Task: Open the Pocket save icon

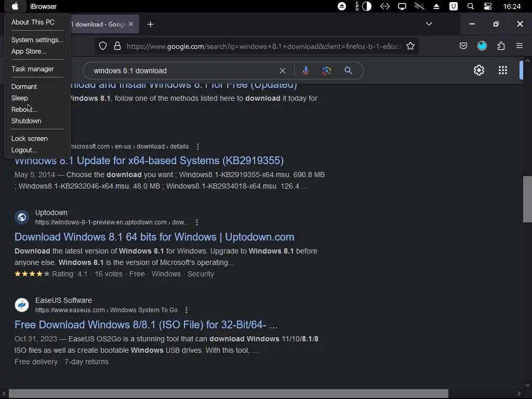Action: pyautogui.click(x=463, y=46)
